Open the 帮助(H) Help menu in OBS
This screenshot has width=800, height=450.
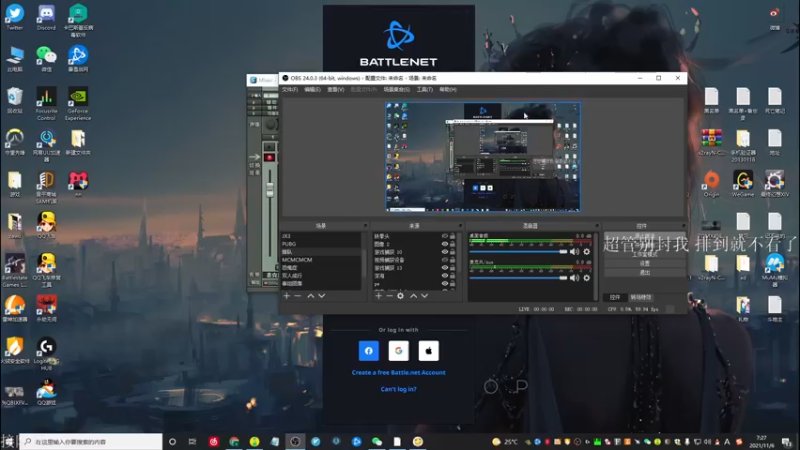coord(448,89)
